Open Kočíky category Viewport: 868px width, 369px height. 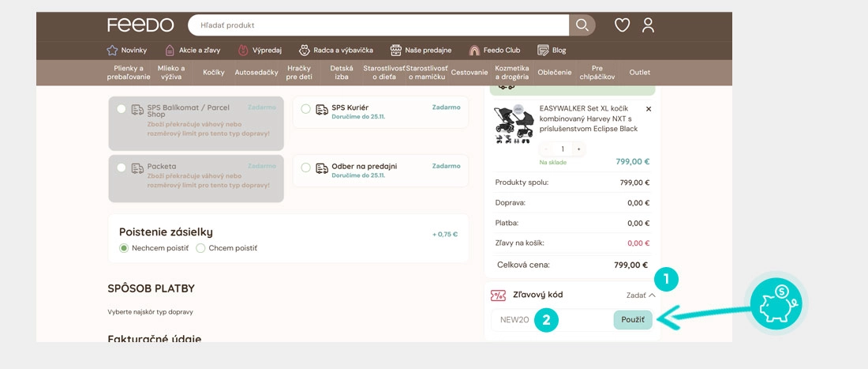coord(214,73)
